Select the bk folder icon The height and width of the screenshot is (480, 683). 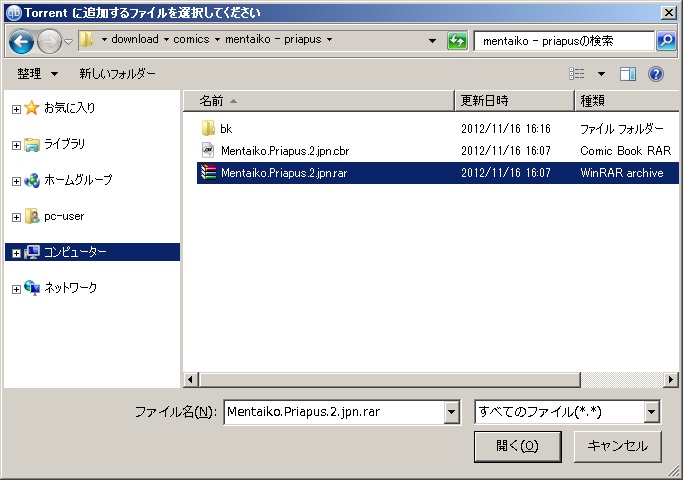click(x=208, y=129)
